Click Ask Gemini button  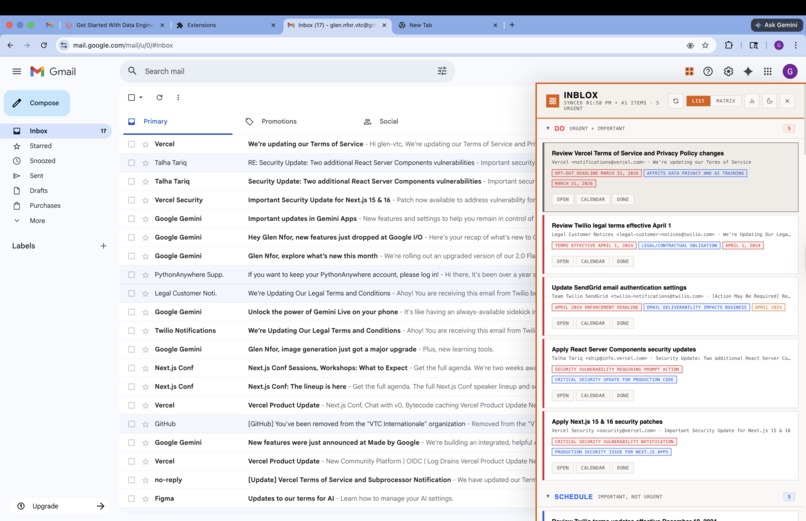click(x=776, y=25)
